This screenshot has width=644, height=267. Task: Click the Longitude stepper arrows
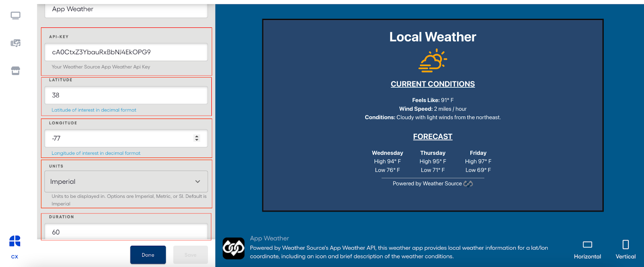tap(196, 138)
